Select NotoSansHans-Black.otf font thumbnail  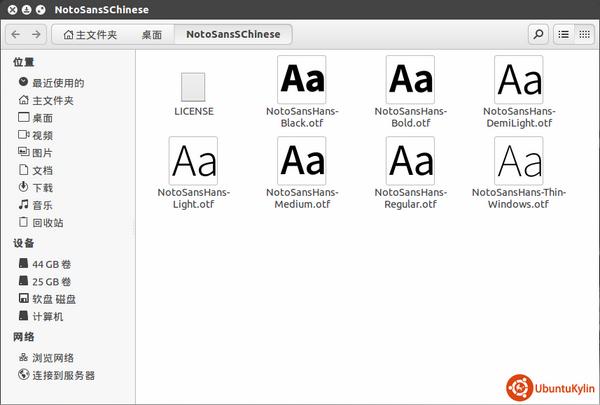(302, 80)
